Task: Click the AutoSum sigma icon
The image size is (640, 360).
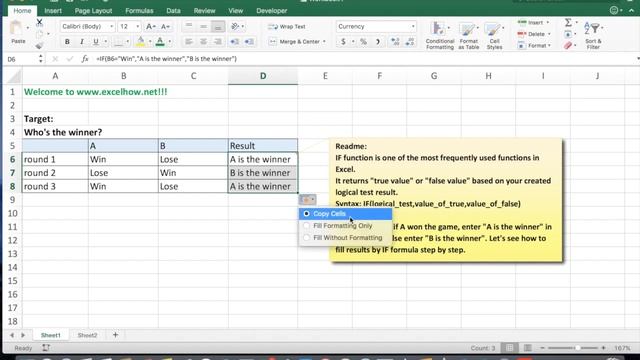Action: pos(568,22)
